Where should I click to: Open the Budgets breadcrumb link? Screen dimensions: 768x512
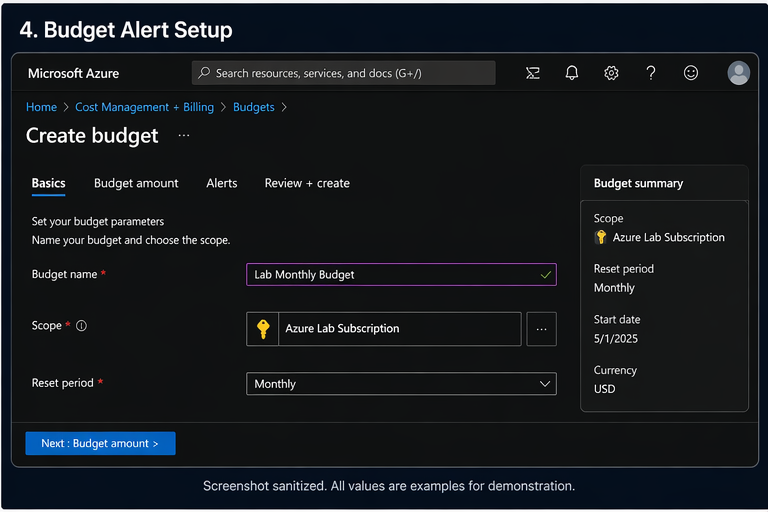254,107
